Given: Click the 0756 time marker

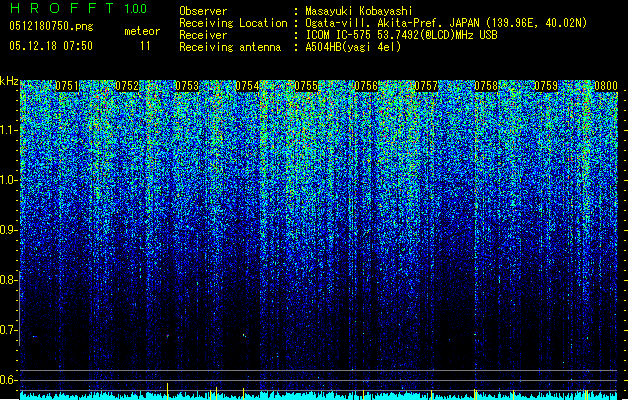Looking at the screenshot, I should point(366,86).
